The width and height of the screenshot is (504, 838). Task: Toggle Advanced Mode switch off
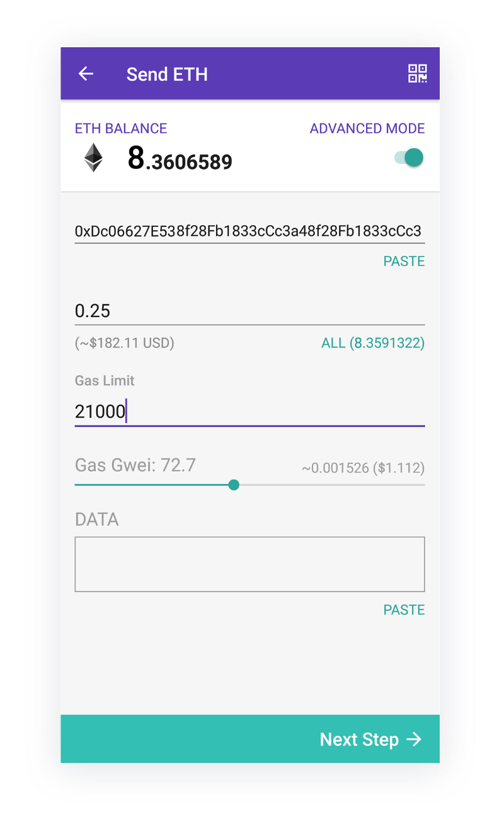(x=409, y=158)
